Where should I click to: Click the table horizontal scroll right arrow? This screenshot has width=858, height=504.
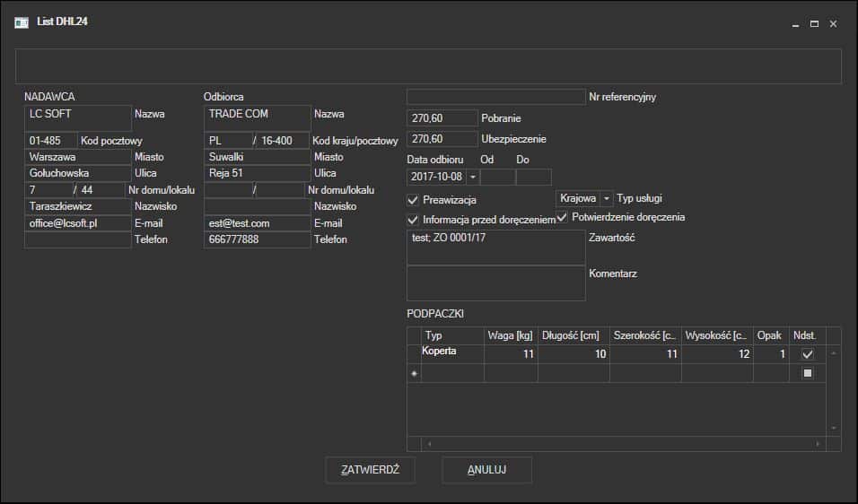tap(818, 444)
